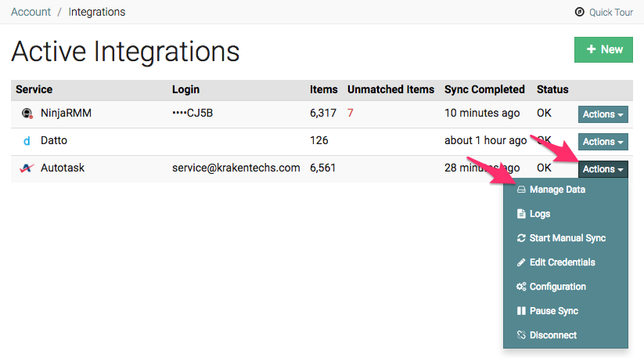Collapse the Actions dropdown for Autotask
The width and height of the screenshot is (644, 358).
point(603,169)
